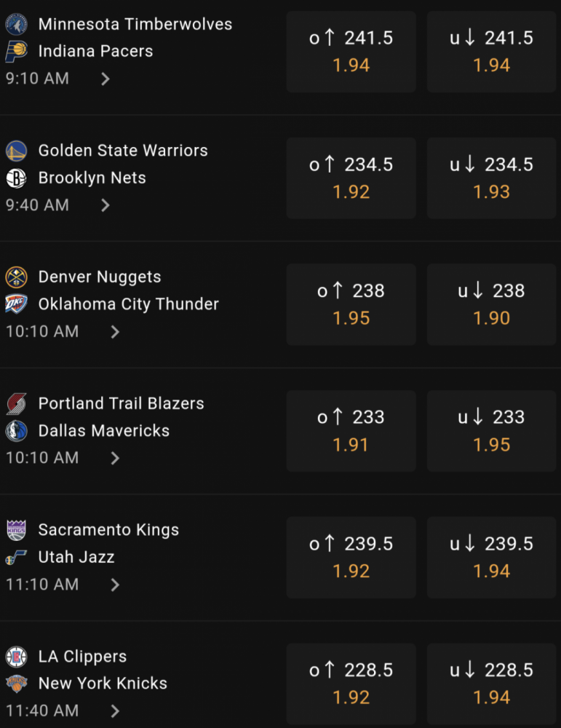Image resolution: width=561 pixels, height=728 pixels.
Task: Click the Golden State Warriors logo
Action: pyautogui.click(x=16, y=151)
